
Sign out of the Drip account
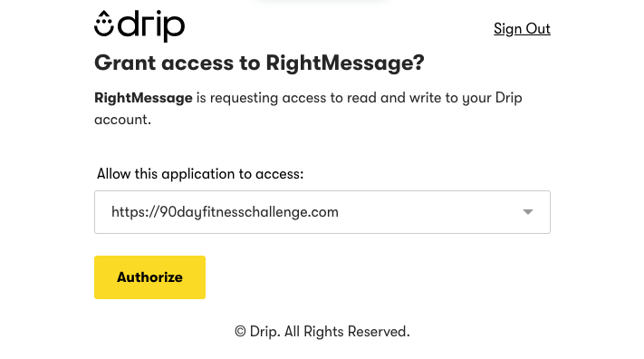tap(522, 29)
